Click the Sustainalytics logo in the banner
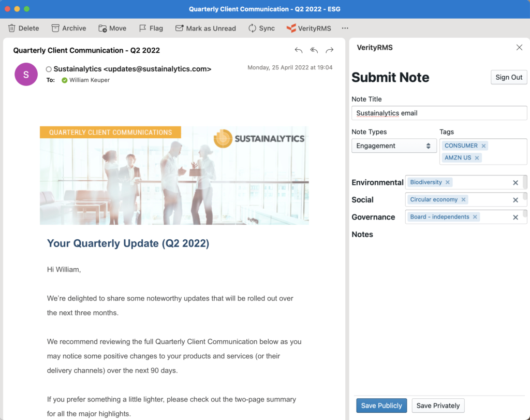Viewport: 530px width, 420px height. pyautogui.click(x=259, y=138)
